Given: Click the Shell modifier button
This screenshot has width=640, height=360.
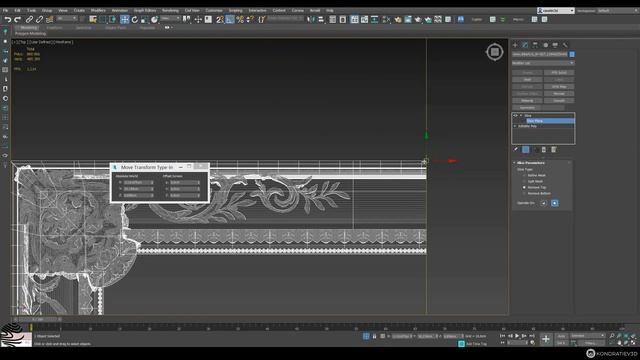Looking at the screenshot, I should (527, 80).
